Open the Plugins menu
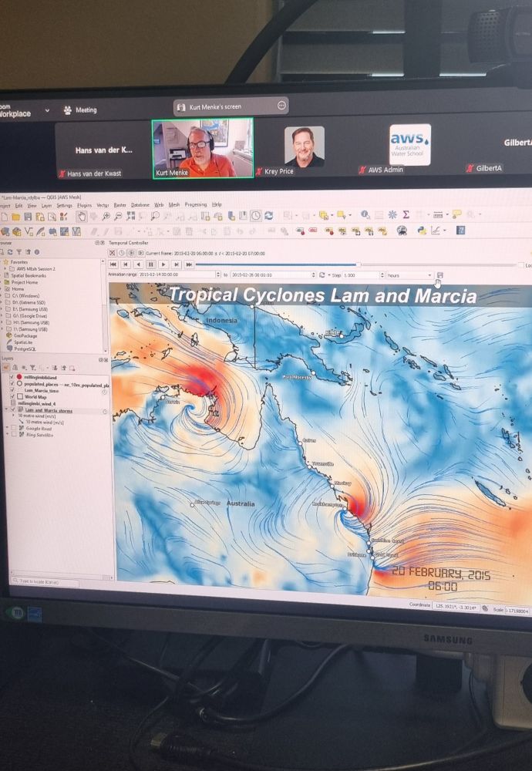 [84, 204]
